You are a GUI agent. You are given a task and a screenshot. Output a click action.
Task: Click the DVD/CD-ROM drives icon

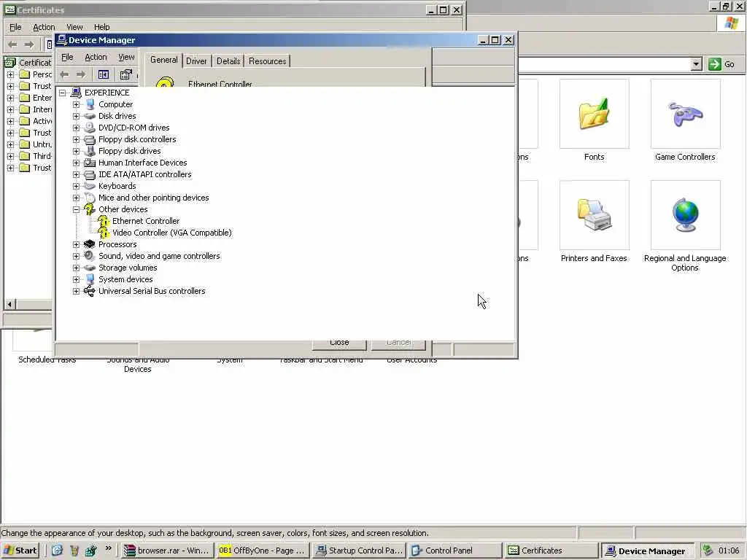(90, 128)
